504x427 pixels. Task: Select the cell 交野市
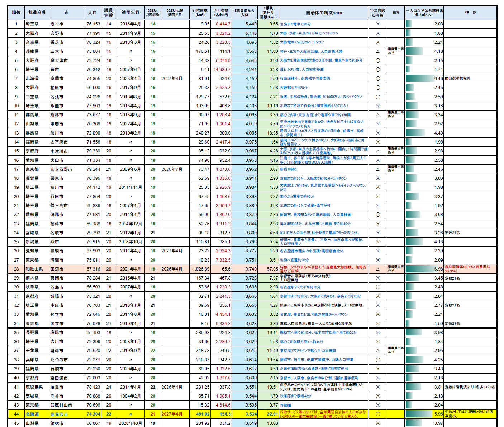click(x=66, y=33)
